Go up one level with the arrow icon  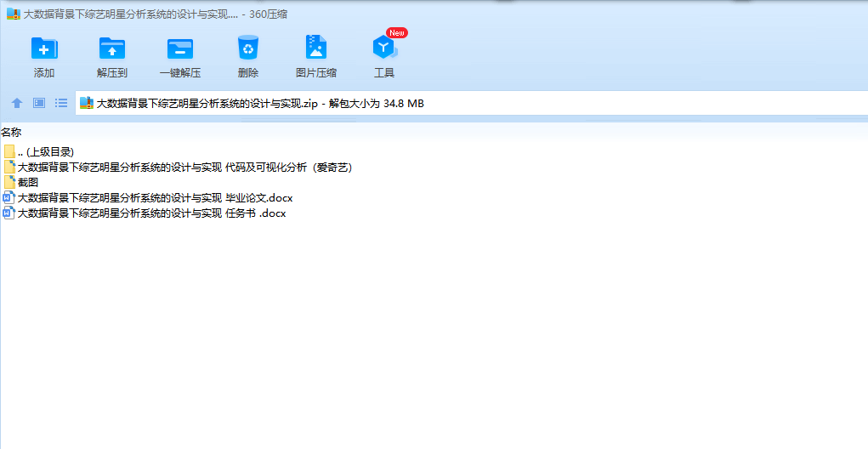[17, 103]
